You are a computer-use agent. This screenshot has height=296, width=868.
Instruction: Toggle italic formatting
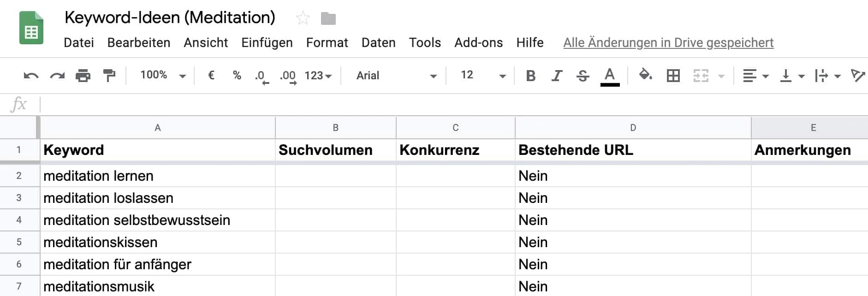(x=557, y=75)
